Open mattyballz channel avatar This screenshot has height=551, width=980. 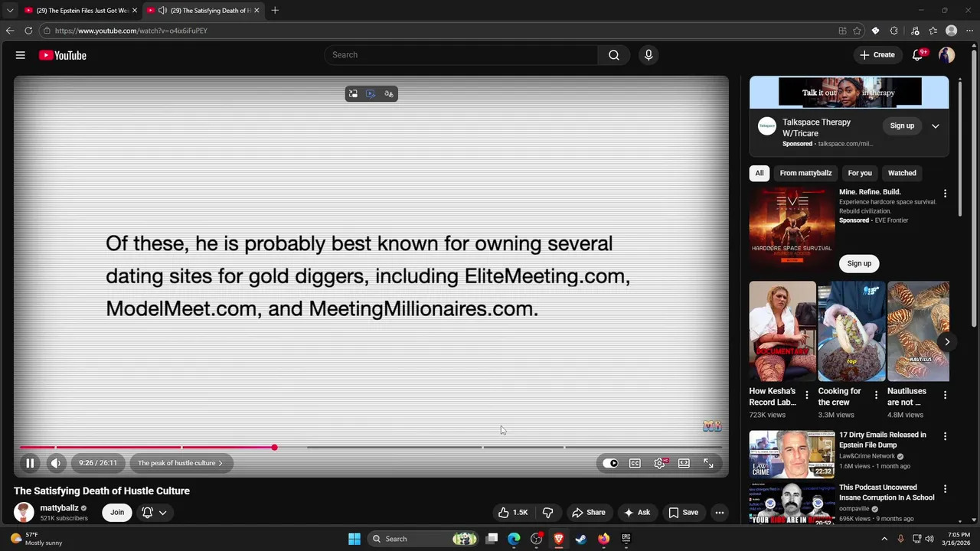24,513
